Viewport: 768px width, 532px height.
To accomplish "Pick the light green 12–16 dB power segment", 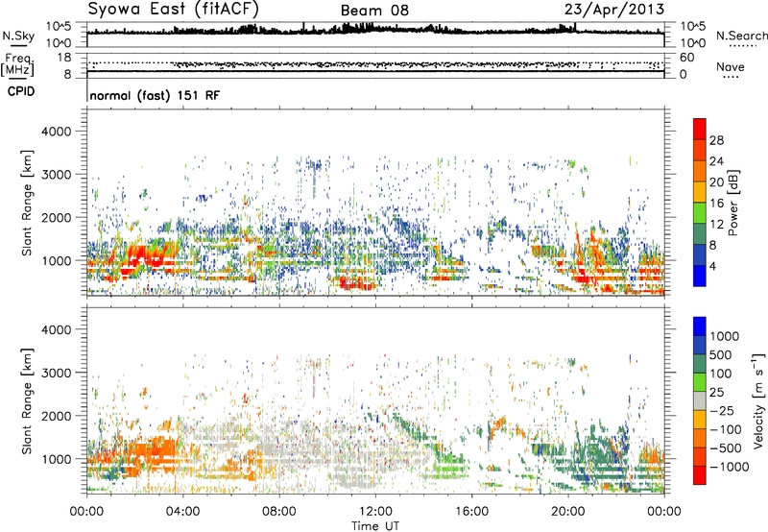I will click(700, 213).
